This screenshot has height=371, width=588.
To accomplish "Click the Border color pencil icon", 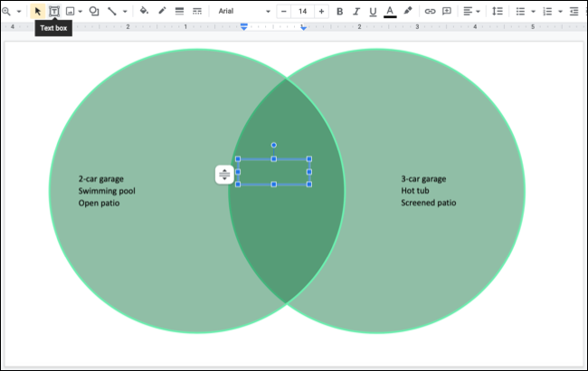I will point(162,11).
